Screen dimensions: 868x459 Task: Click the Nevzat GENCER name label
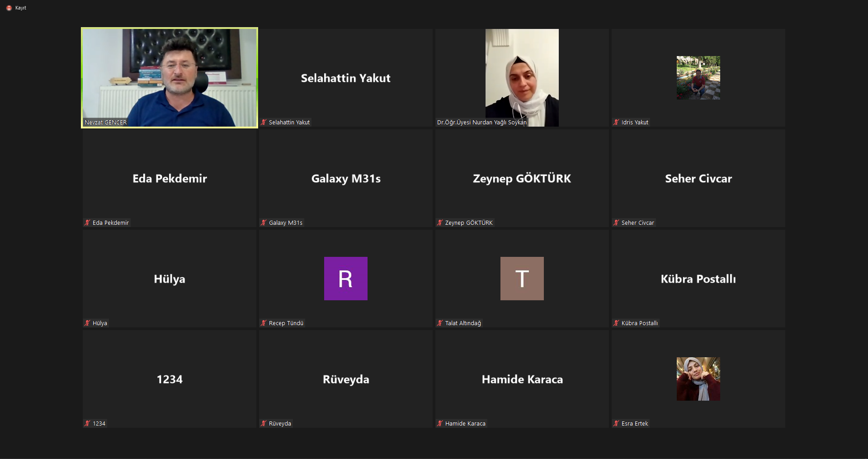point(105,122)
